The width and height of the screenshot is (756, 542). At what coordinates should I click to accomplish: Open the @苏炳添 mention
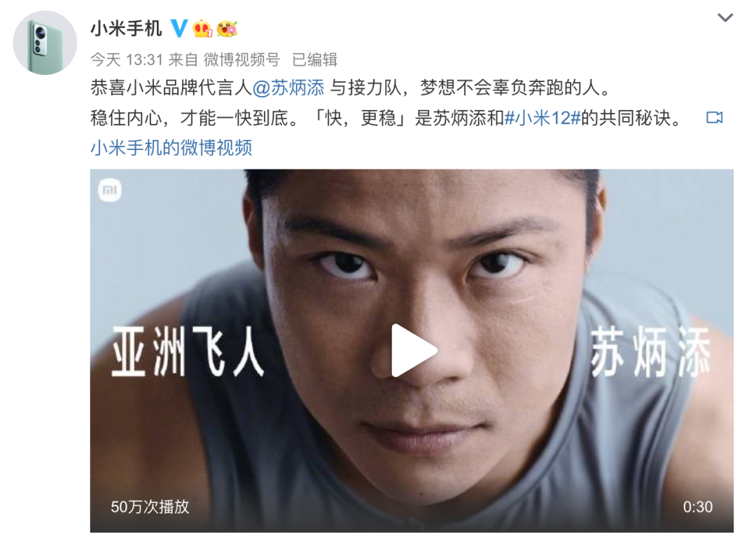288,88
